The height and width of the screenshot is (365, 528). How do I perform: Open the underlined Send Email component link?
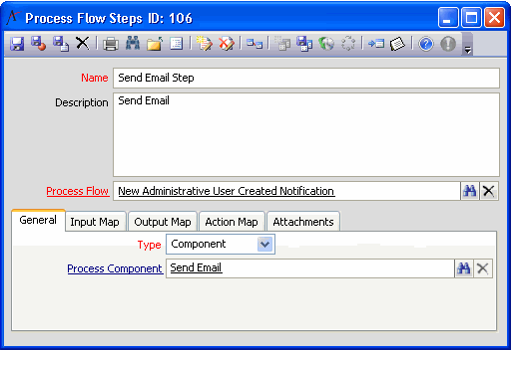click(196, 268)
